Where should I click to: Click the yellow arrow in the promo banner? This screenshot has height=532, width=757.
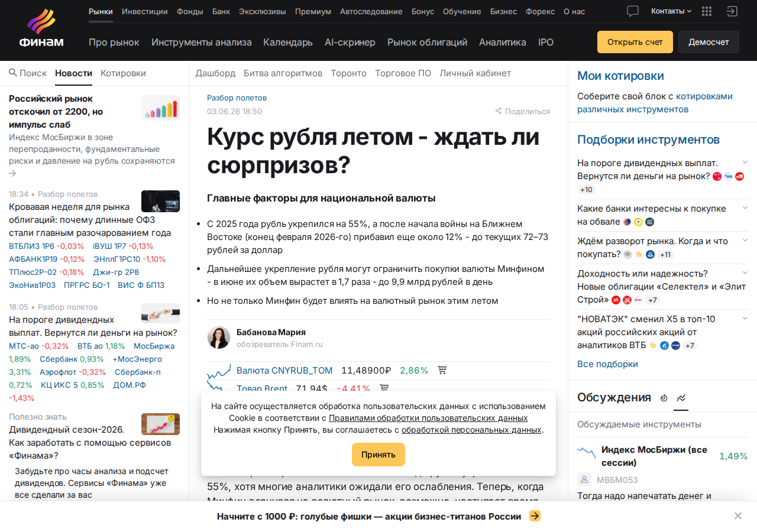(535, 516)
